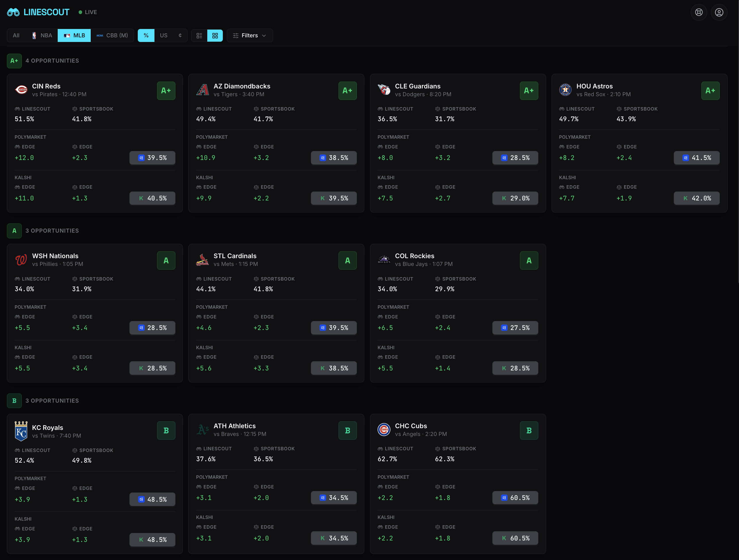This screenshot has width=739, height=560.
Task: Click the KC Royals team logo
Action: click(x=21, y=431)
